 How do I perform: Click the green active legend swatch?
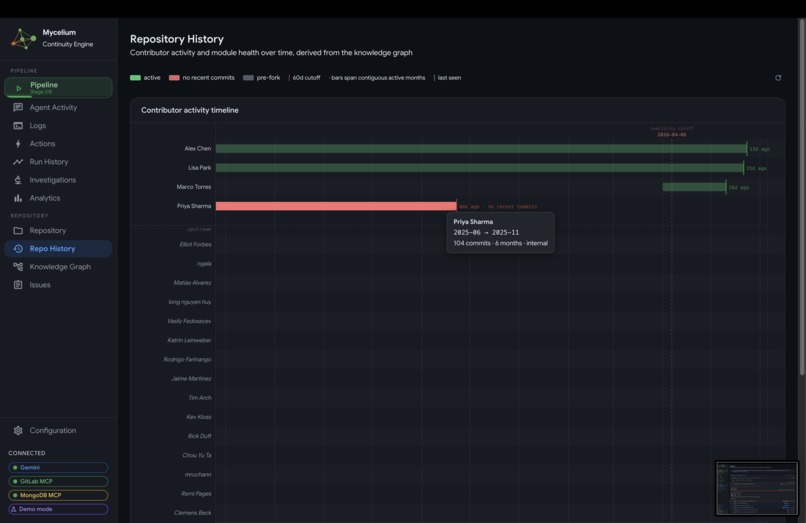coord(135,78)
